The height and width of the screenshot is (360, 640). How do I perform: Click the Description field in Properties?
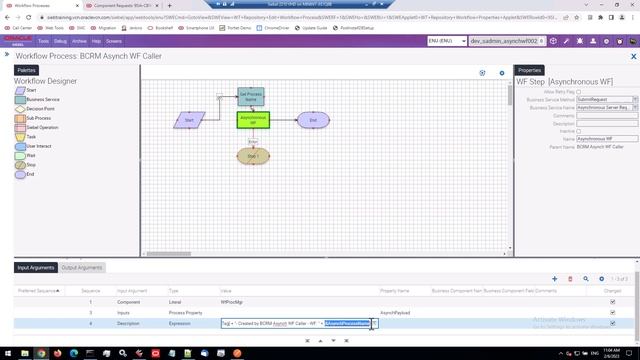607,123
